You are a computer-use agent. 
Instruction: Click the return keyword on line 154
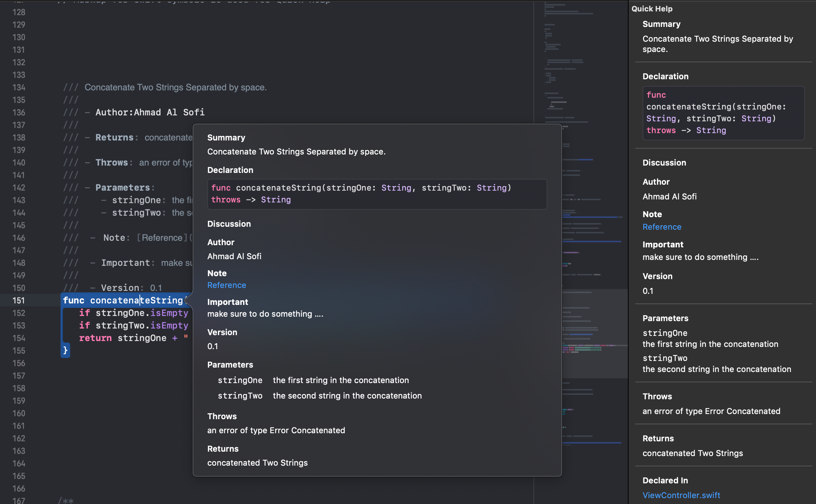(x=95, y=338)
